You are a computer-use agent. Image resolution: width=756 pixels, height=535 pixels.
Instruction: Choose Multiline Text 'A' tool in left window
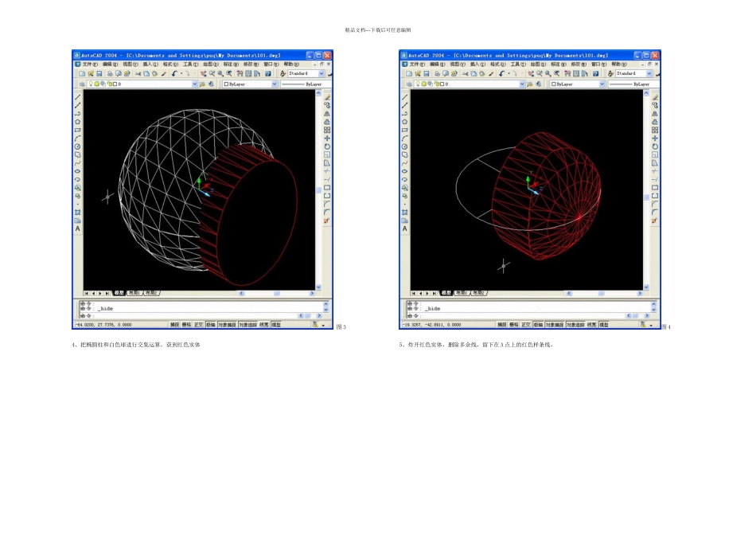click(78, 228)
